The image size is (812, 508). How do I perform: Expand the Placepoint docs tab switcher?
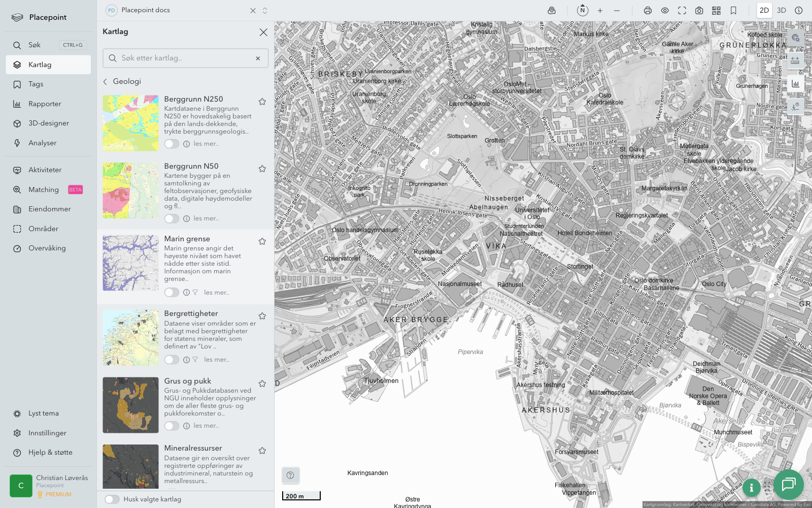point(265,11)
